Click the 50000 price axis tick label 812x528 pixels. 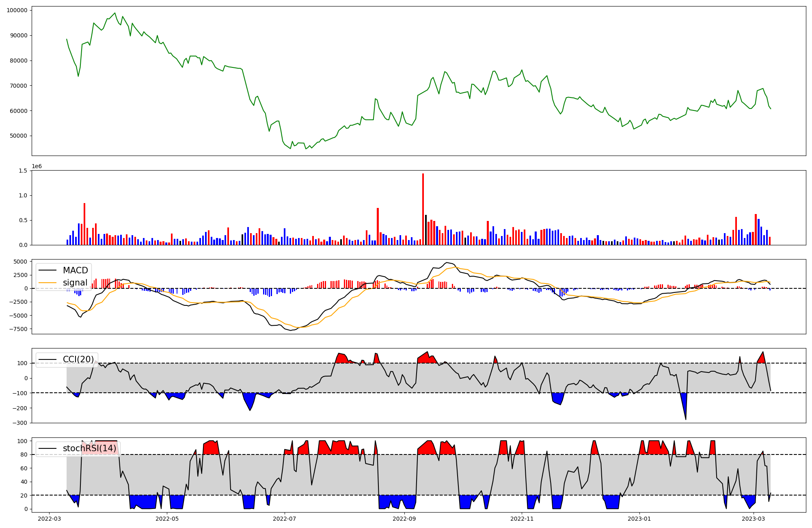[x=19, y=136]
